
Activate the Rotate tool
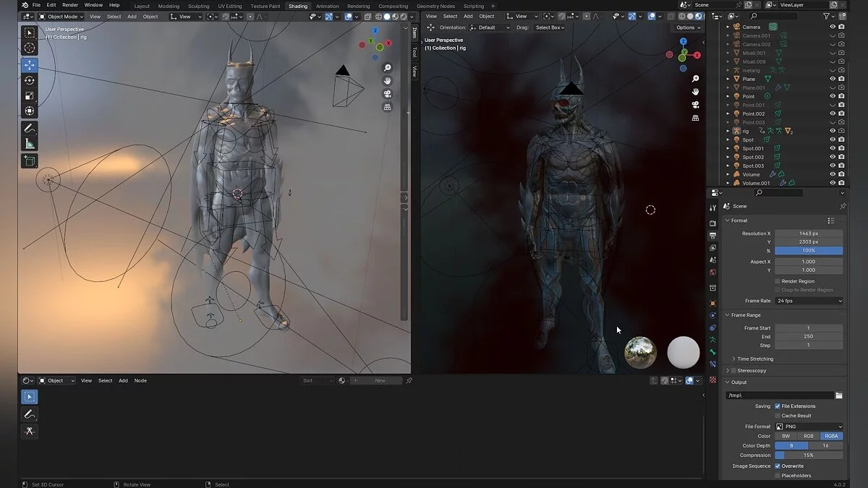29,80
